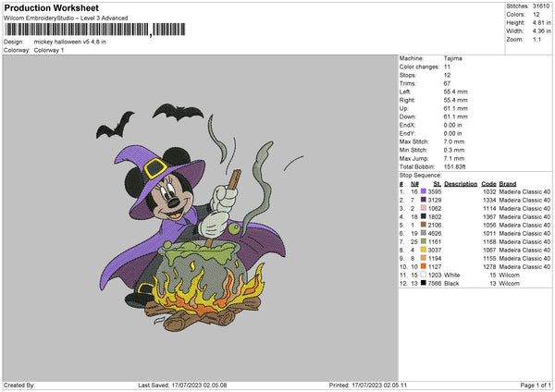The width and height of the screenshot is (555, 392).
Task: Click the 'St.' column header
Action: pos(438,184)
